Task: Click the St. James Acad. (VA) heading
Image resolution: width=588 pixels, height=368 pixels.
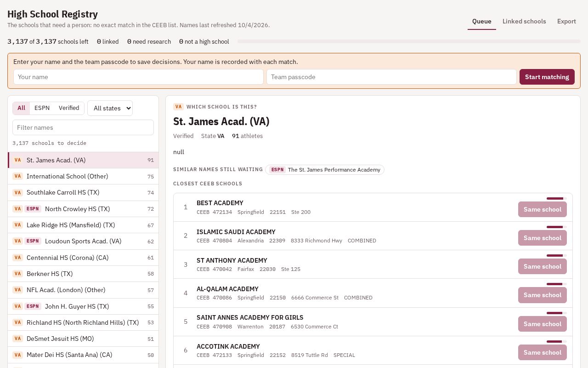Action: (x=221, y=121)
